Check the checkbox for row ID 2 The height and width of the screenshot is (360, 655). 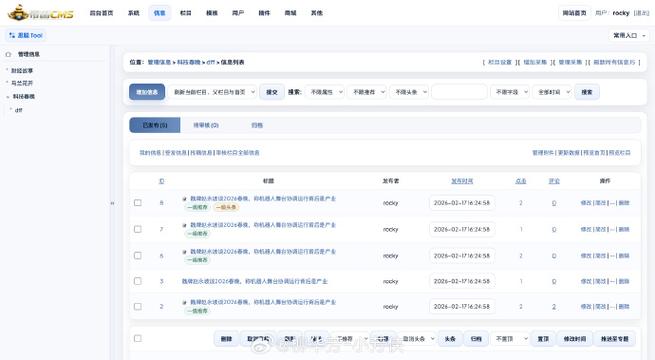pos(137,307)
